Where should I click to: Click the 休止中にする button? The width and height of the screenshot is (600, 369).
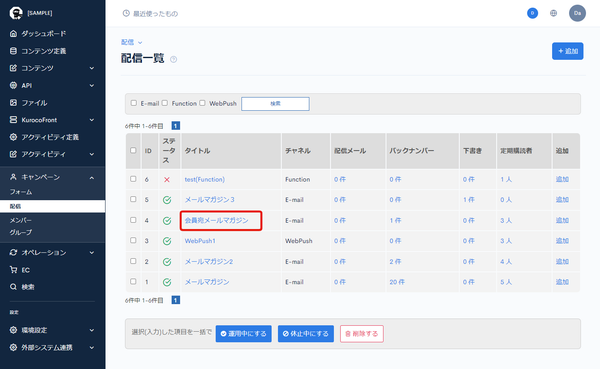[306, 334]
